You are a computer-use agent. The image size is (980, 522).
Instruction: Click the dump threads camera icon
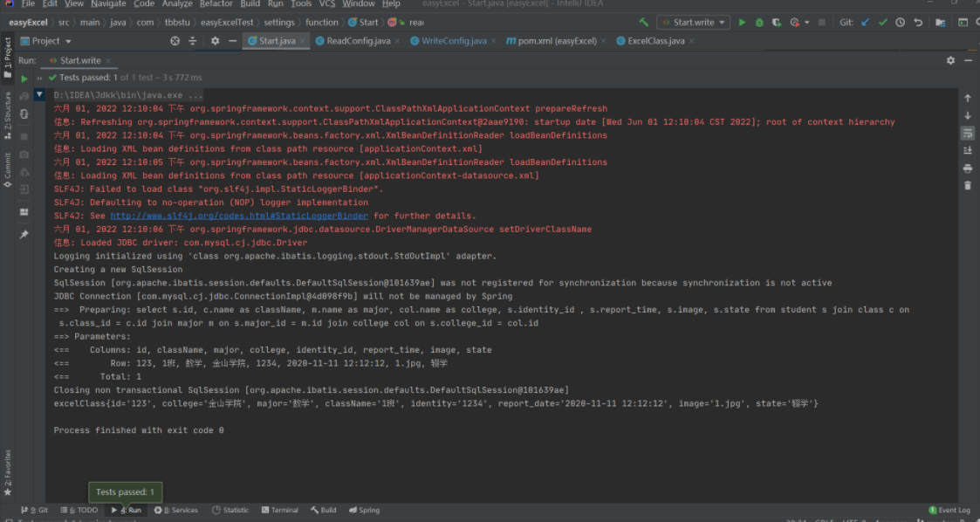point(24,155)
